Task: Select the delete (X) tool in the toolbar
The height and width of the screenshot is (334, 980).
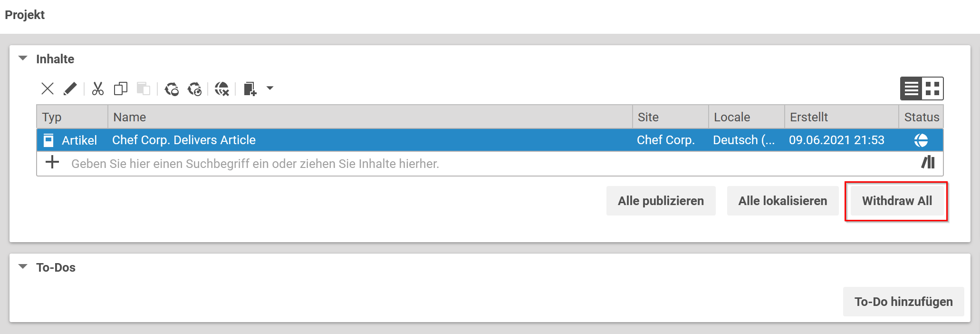Action: click(47, 88)
